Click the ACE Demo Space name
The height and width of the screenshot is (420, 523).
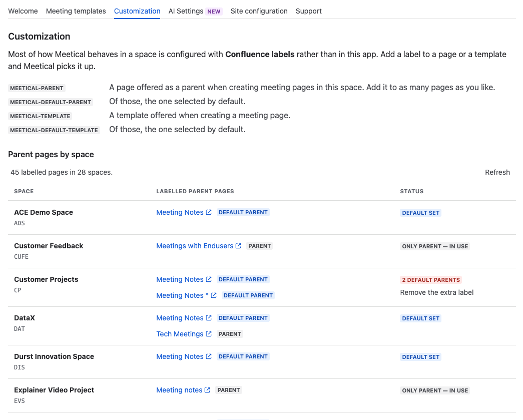(x=44, y=212)
